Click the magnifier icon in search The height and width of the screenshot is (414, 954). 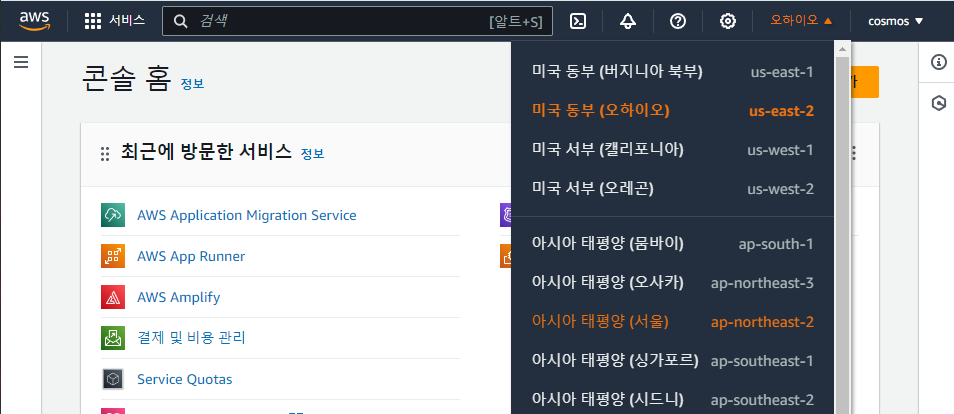180,21
